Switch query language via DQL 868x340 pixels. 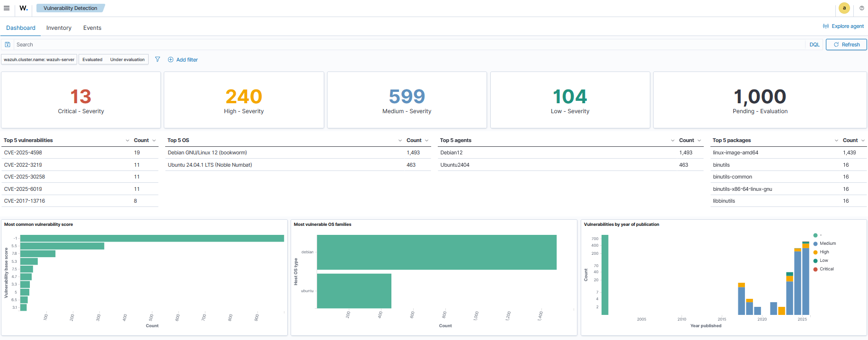pos(814,45)
